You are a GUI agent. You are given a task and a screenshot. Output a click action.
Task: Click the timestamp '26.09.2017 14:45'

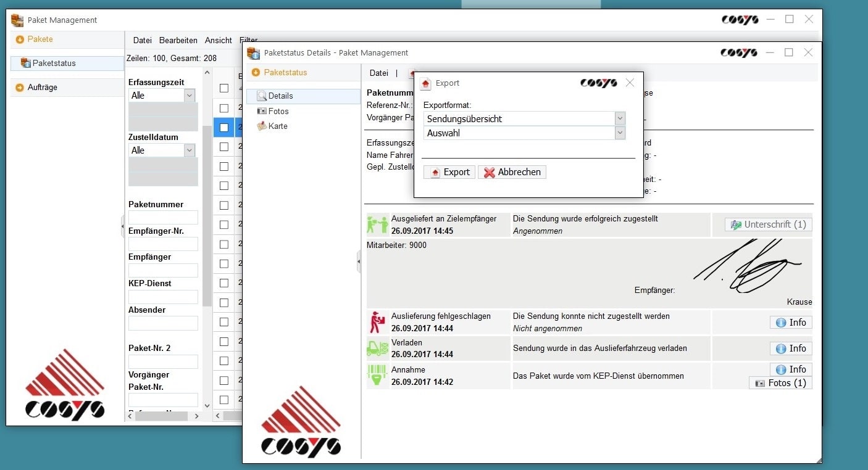(422, 231)
